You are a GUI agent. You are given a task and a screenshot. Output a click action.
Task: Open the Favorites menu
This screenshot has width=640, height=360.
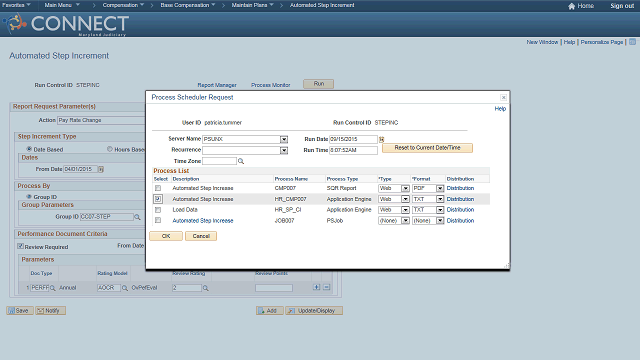[16, 5]
